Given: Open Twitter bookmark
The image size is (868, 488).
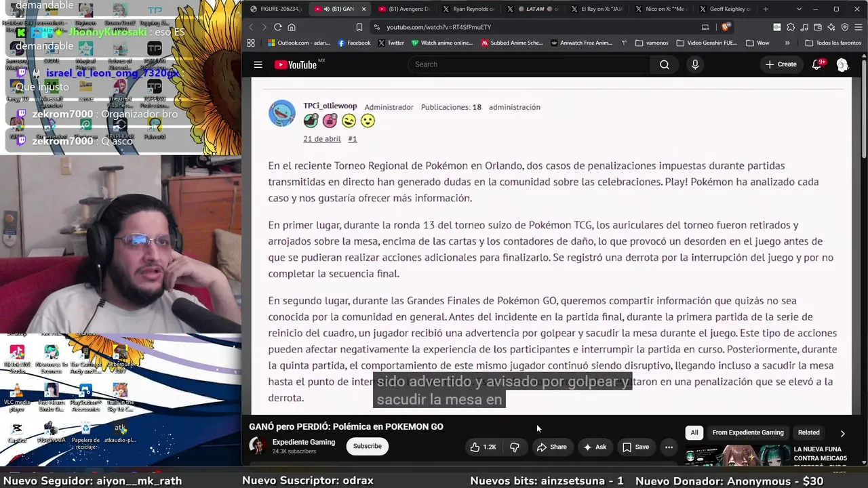Looking at the screenshot, I should (x=391, y=43).
